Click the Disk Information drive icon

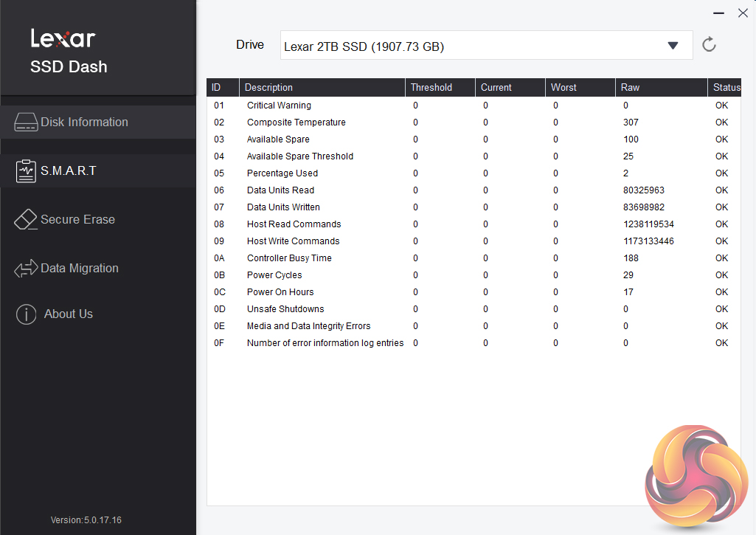(x=26, y=122)
